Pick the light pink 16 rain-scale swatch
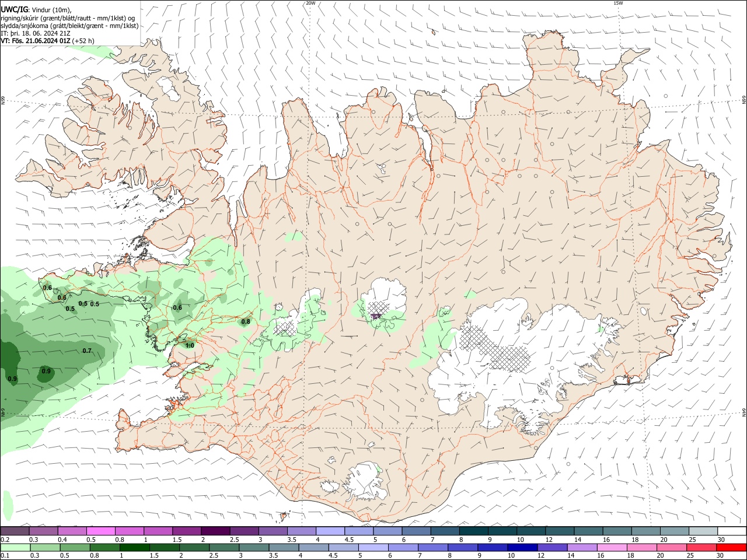This screenshot has width=747, height=560. coord(612,547)
